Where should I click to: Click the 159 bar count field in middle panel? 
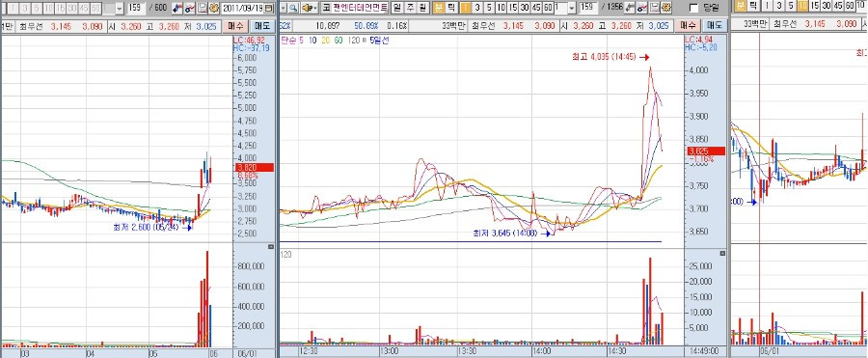coord(588,7)
